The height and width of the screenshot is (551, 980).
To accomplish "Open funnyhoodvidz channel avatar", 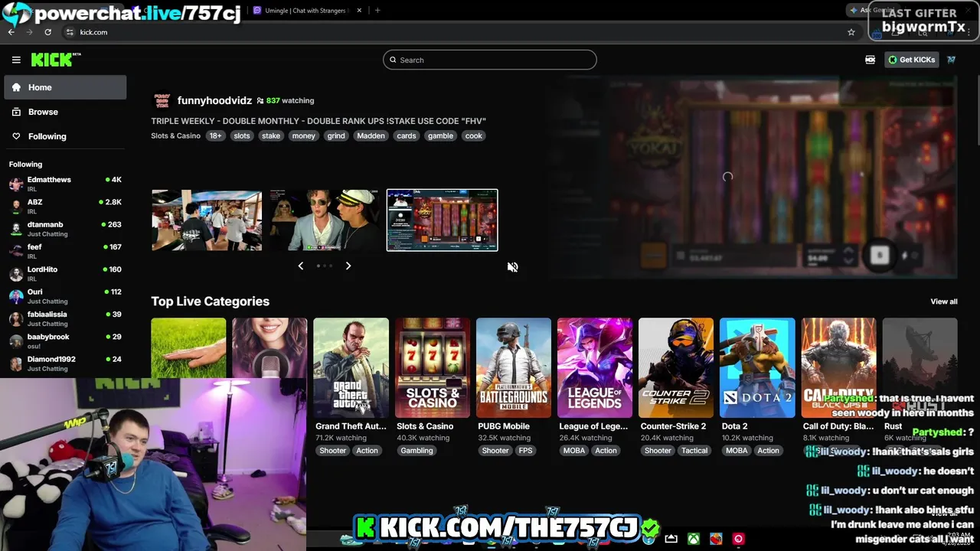I will pyautogui.click(x=162, y=100).
